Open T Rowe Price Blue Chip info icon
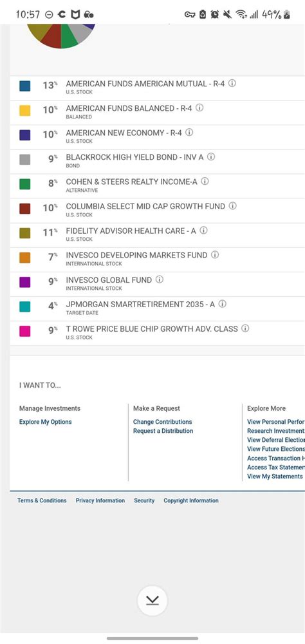This screenshot has width=305, height=644. [245, 328]
